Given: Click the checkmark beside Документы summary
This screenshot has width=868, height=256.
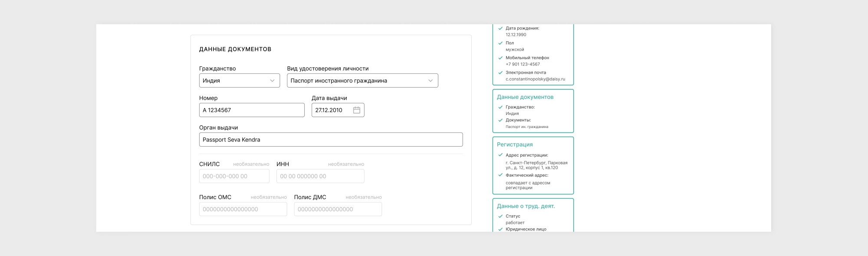Looking at the screenshot, I should (500, 120).
